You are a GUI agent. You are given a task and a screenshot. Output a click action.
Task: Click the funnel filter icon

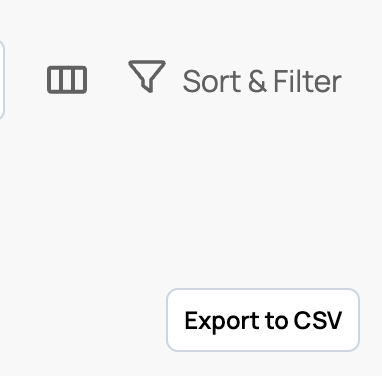[x=147, y=76]
